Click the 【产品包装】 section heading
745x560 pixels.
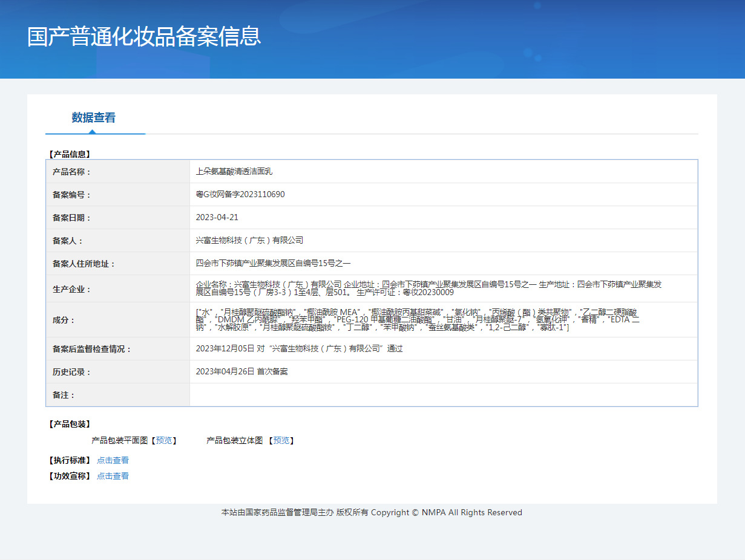(x=70, y=424)
